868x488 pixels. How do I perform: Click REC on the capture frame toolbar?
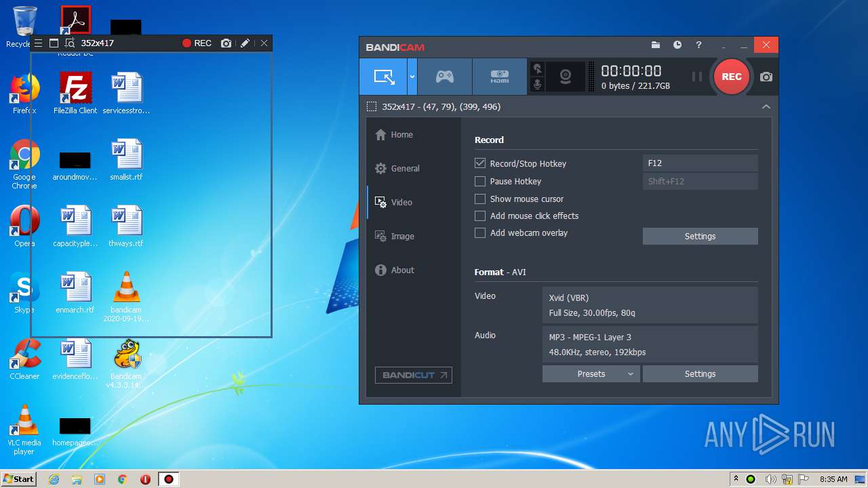point(197,43)
